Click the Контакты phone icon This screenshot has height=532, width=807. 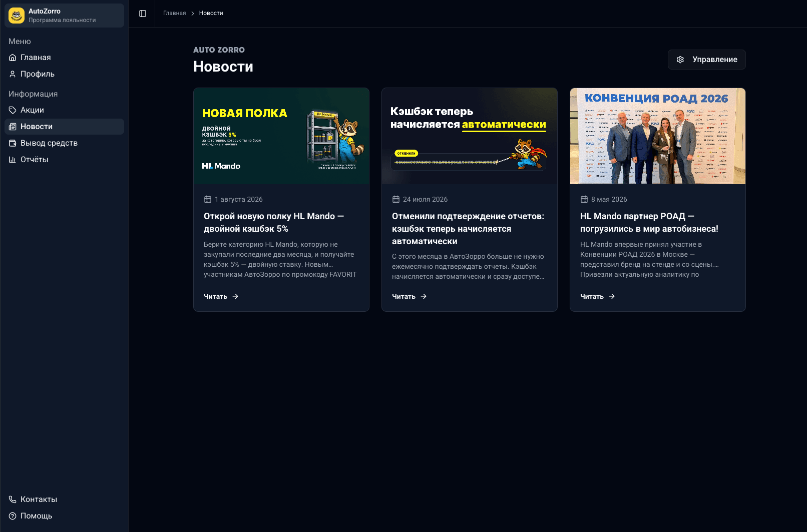click(13, 499)
